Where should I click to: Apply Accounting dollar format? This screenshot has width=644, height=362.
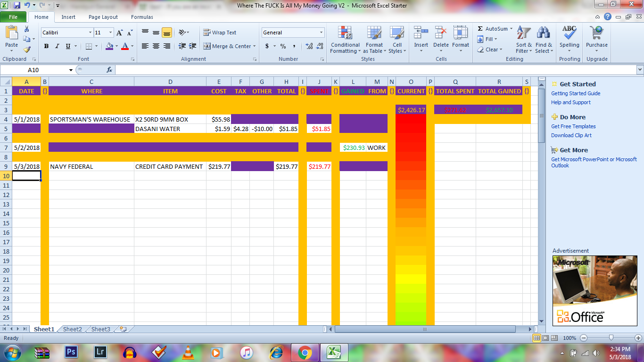pyautogui.click(x=267, y=46)
